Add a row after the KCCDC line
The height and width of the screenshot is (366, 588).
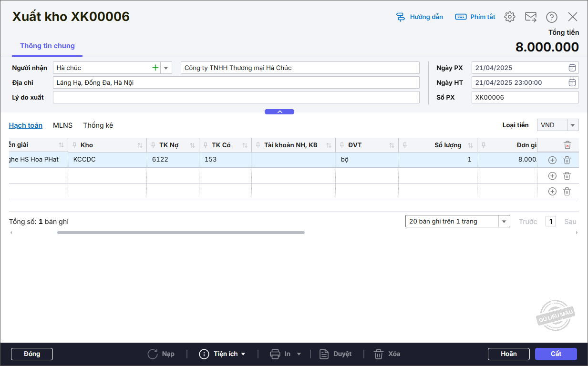[x=552, y=160]
